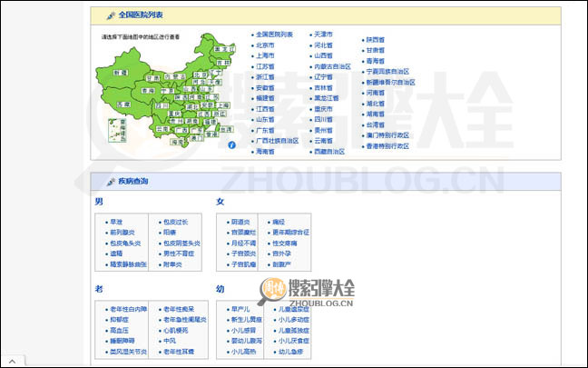Open the 高血压 link
This screenshot has height=368, width=588.
tap(119, 331)
